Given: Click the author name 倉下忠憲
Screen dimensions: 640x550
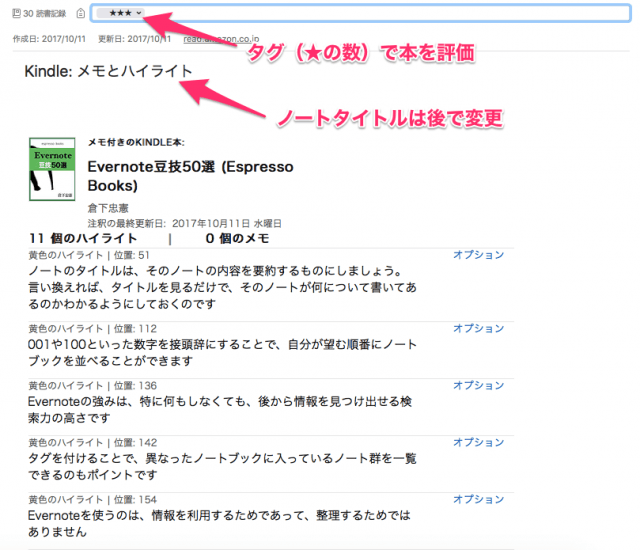Looking at the screenshot, I should click(x=108, y=208).
